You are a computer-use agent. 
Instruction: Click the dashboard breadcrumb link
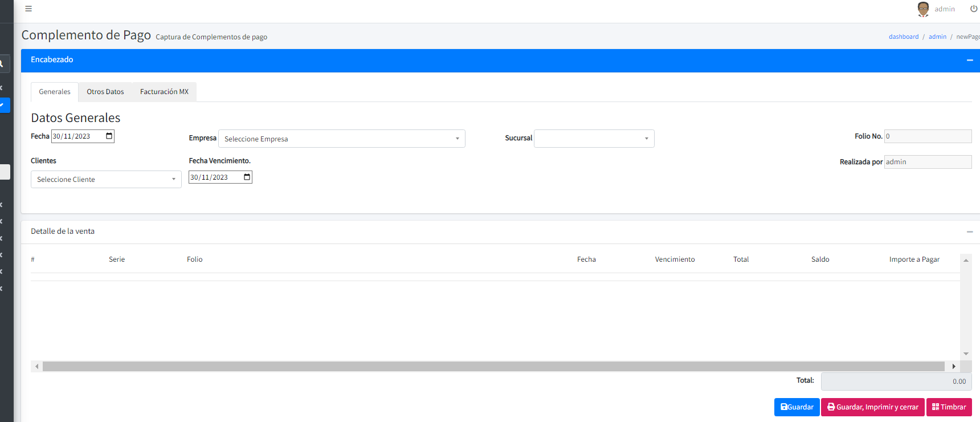(x=903, y=36)
